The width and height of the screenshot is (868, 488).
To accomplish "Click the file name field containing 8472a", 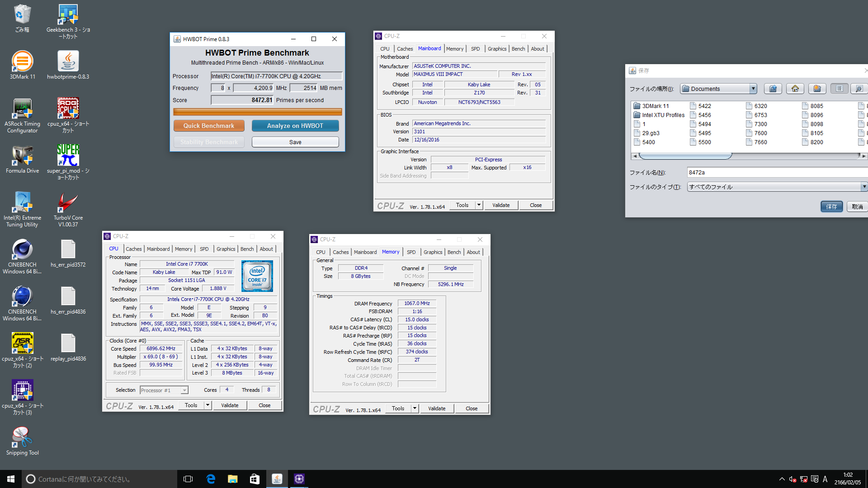I will coord(777,172).
